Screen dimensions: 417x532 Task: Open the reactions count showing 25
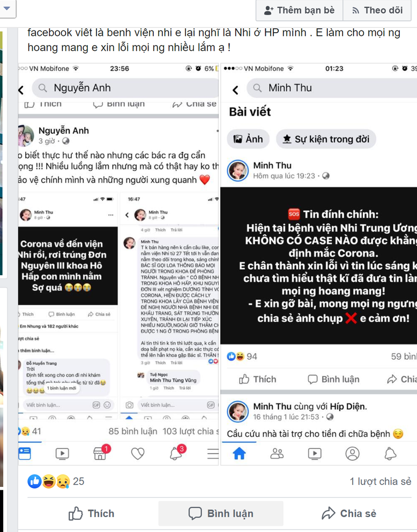click(56, 481)
